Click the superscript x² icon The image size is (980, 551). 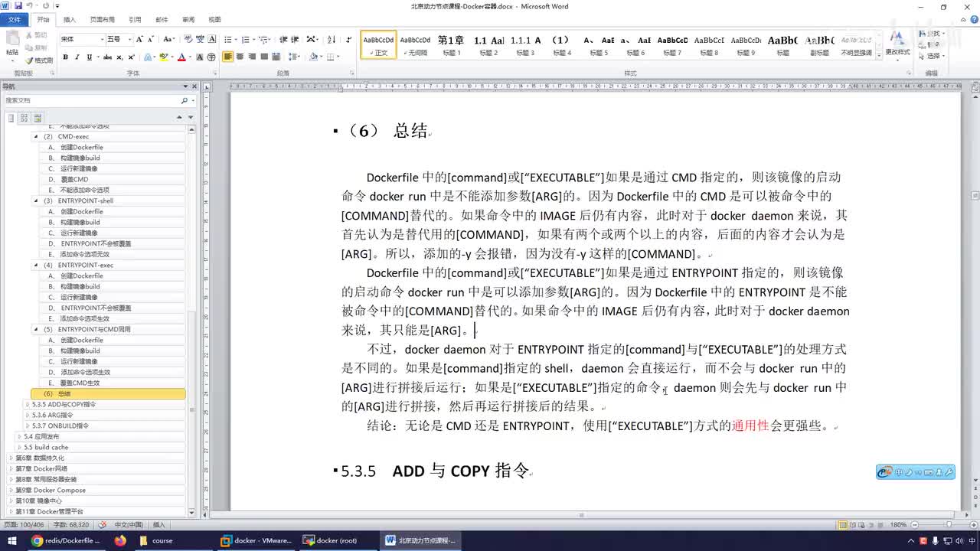(x=131, y=57)
